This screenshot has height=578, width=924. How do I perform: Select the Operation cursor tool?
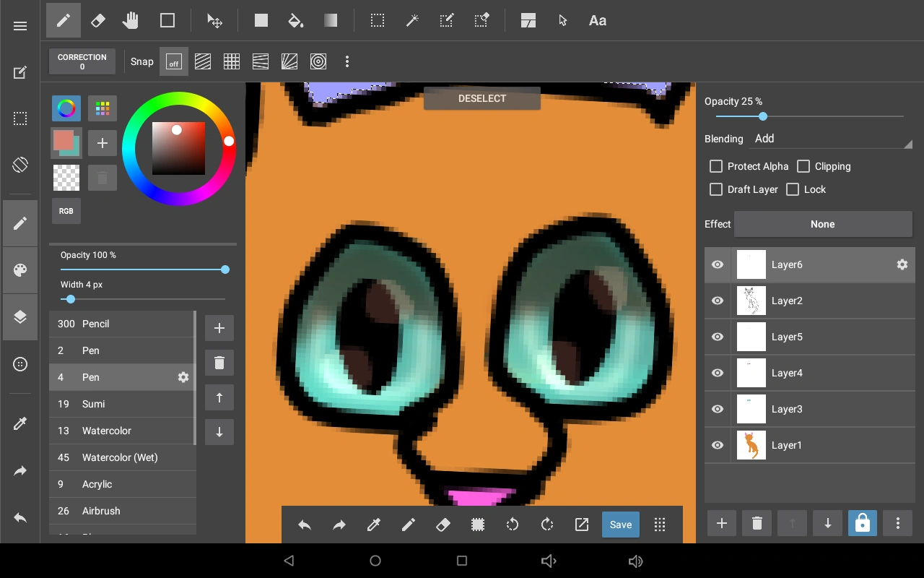click(563, 20)
